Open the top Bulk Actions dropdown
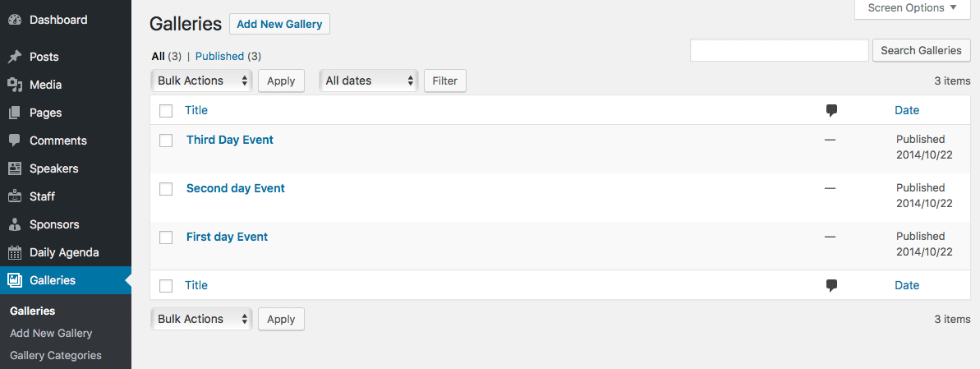The image size is (980, 369). coord(201,81)
